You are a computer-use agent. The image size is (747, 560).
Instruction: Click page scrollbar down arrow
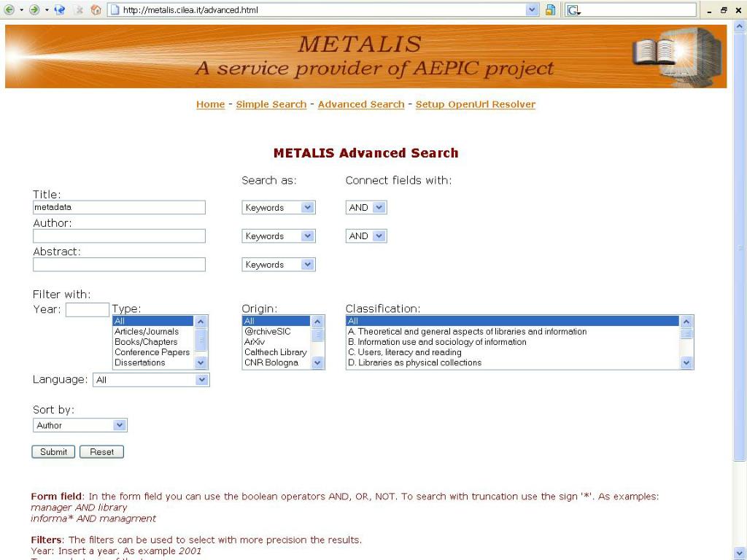coord(740,554)
